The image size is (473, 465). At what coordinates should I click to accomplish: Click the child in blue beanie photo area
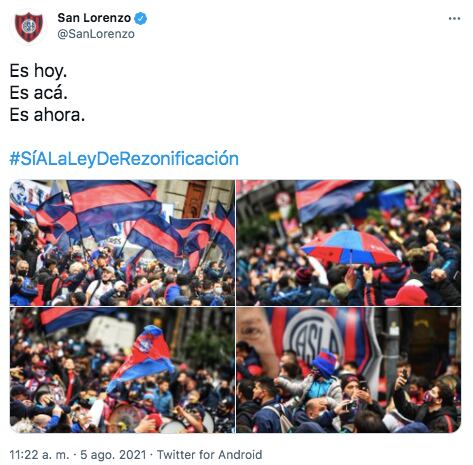coord(321,375)
